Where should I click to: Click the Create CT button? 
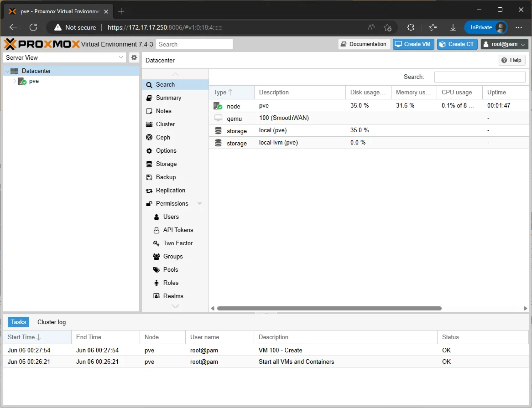tap(457, 44)
